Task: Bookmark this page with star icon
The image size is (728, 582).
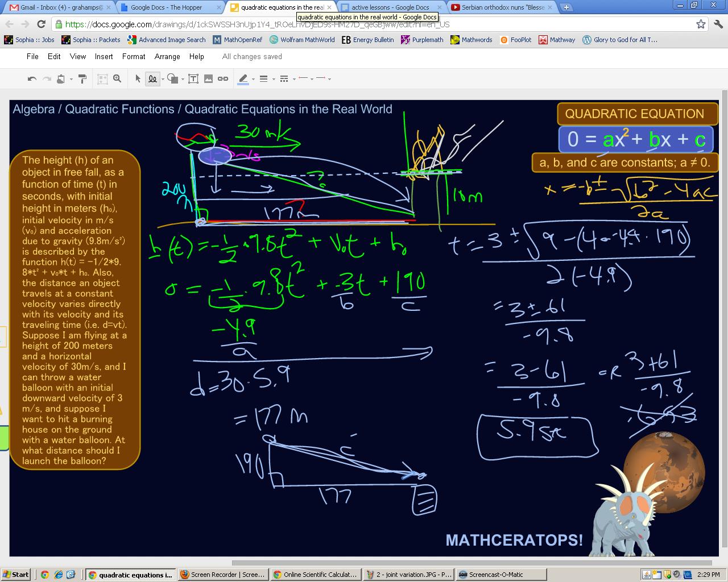Action: [x=701, y=24]
